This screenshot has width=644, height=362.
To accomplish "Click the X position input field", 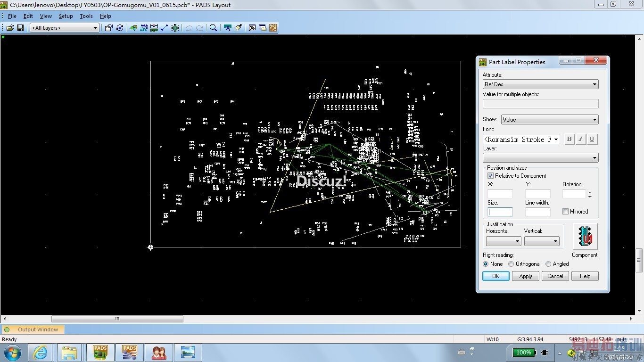I will pos(500,194).
